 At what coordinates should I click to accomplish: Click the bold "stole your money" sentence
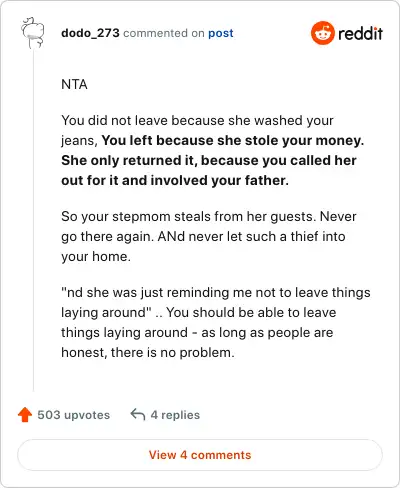(232, 140)
